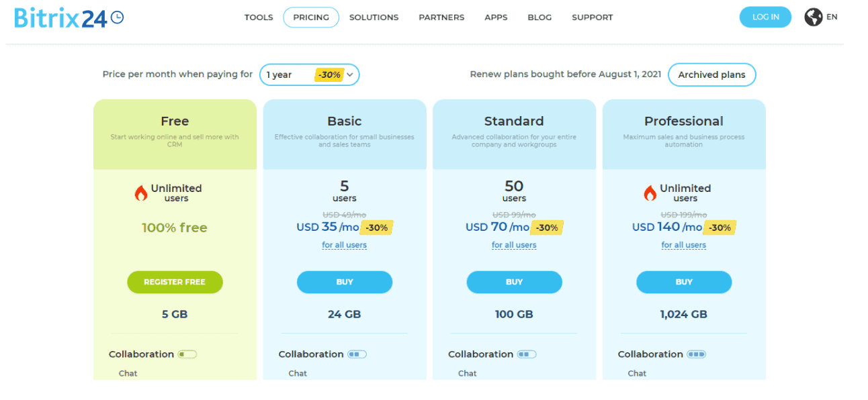Buy the Professional plan
Image resolution: width=868 pixels, height=400 pixels.
pyautogui.click(x=684, y=282)
